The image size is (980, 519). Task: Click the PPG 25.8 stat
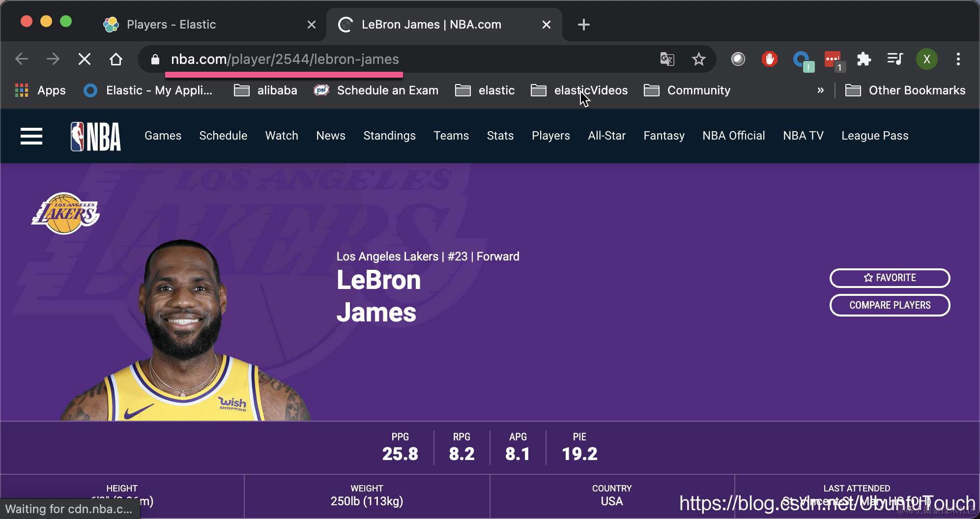pos(400,447)
